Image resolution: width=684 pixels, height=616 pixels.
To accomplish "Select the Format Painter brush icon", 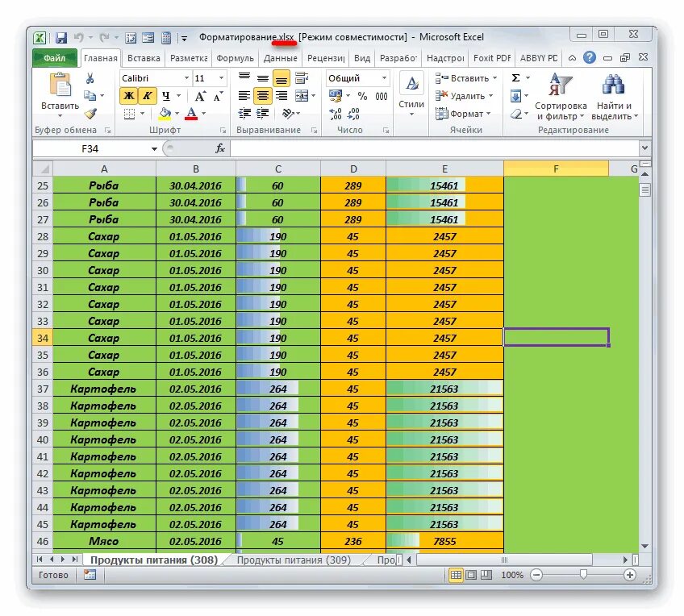I will (90, 114).
